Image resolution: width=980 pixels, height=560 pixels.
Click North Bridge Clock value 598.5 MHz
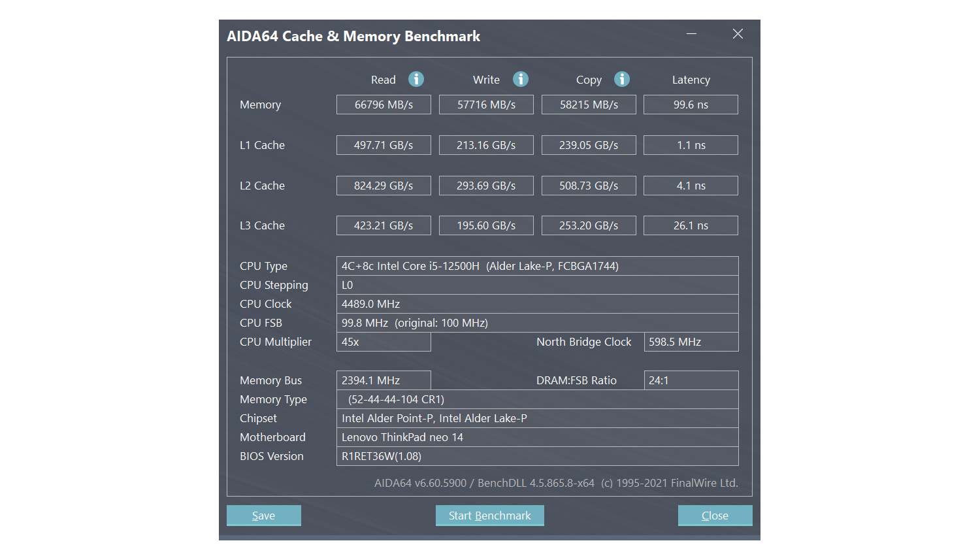691,342
